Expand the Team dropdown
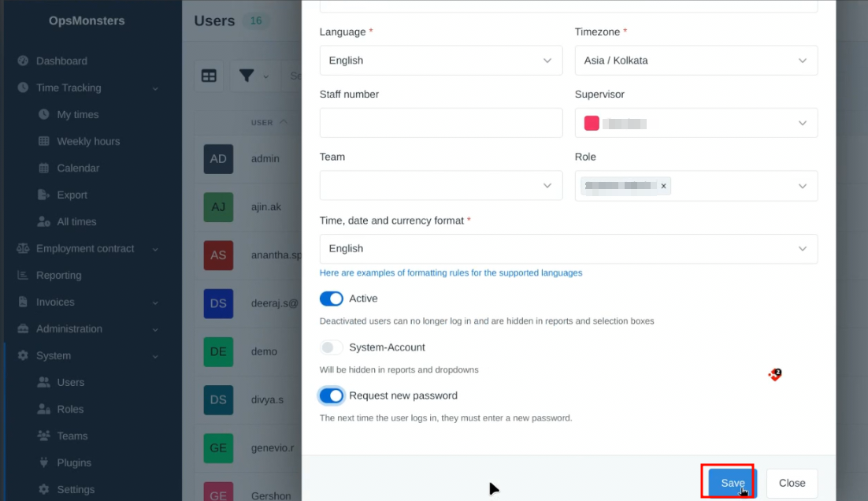868x501 pixels. (x=440, y=186)
